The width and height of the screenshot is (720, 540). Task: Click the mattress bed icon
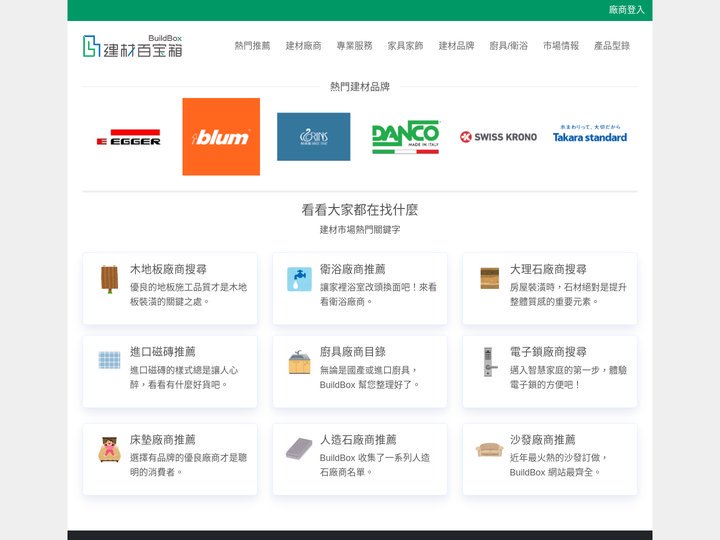[109, 449]
